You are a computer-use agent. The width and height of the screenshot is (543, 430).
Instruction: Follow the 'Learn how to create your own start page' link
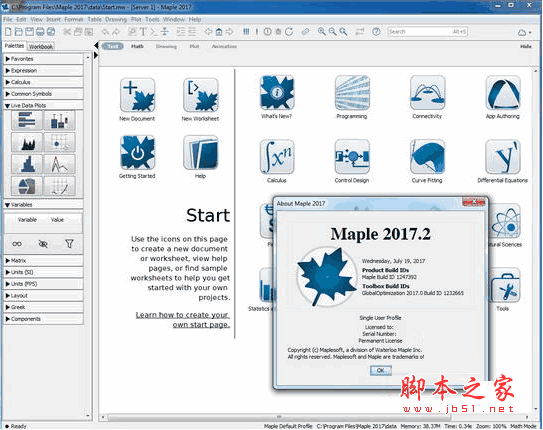click(x=183, y=320)
